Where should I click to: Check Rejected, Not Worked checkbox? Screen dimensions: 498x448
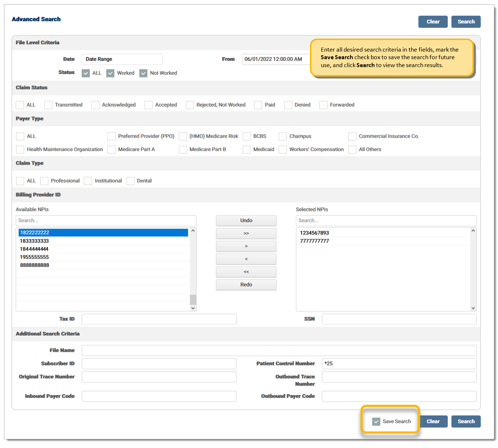tap(190, 105)
